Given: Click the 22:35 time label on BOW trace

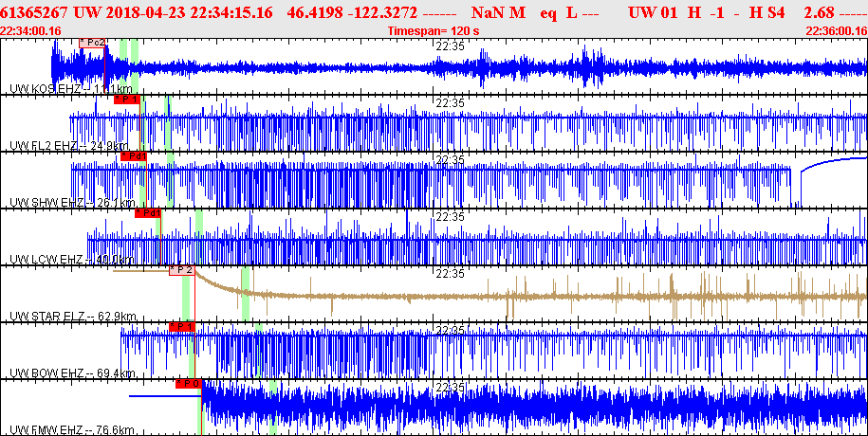Looking at the screenshot, I should (x=450, y=331).
